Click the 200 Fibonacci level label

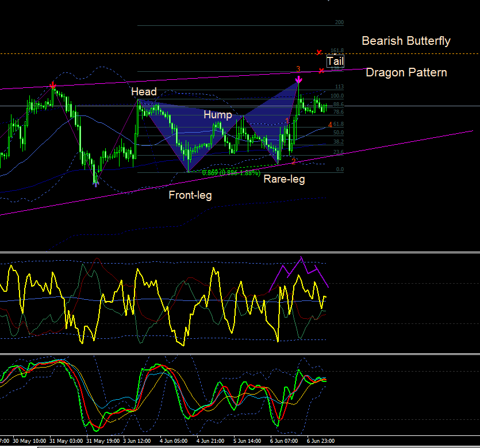point(339,22)
